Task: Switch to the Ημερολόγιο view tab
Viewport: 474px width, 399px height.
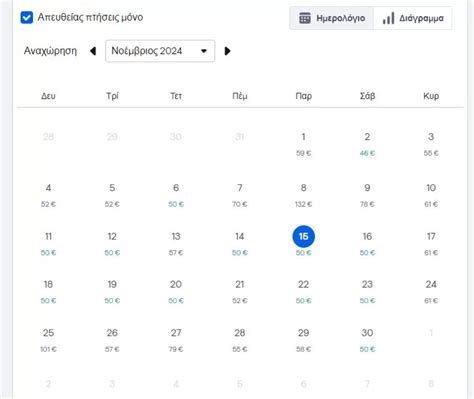Action: pyautogui.click(x=332, y=18)
